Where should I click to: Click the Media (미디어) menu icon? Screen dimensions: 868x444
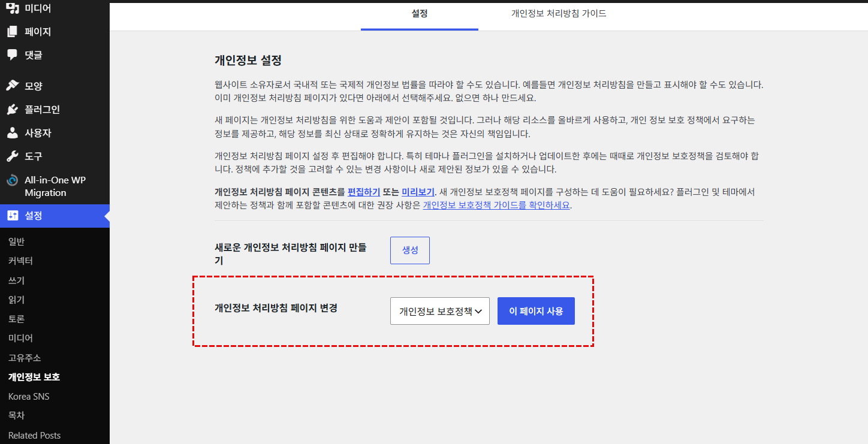pos(12,8)
